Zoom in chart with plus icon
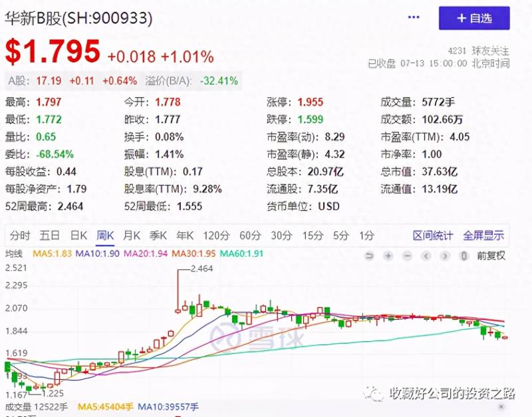Viewport: 532px width, 417px height. (x=388, y=255)
